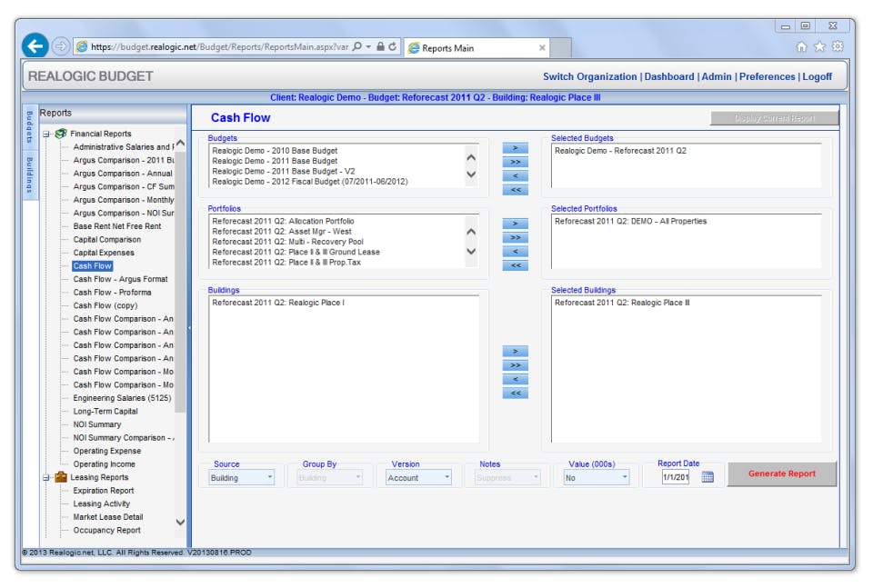Open the Version dropdown set to Account

coord(418,478)
